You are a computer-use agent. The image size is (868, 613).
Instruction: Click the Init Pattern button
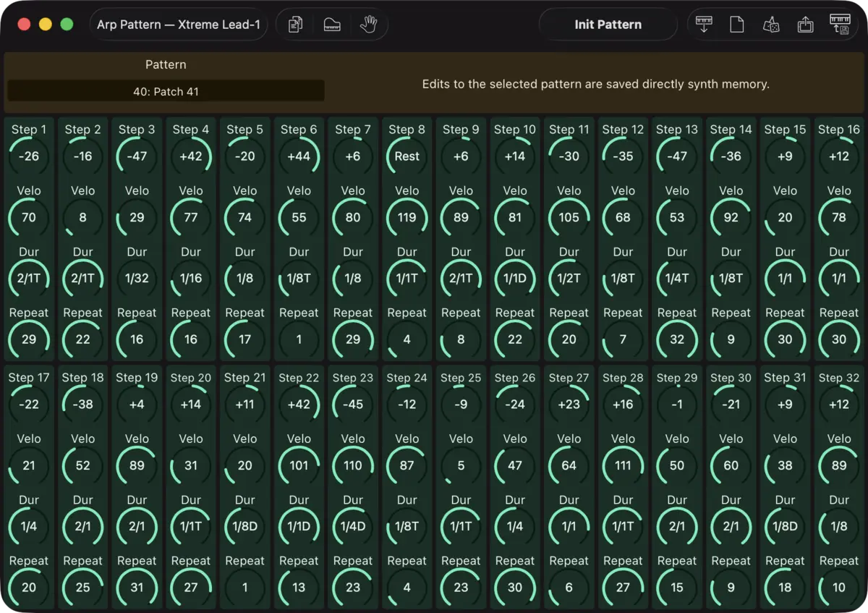(608, 25)
